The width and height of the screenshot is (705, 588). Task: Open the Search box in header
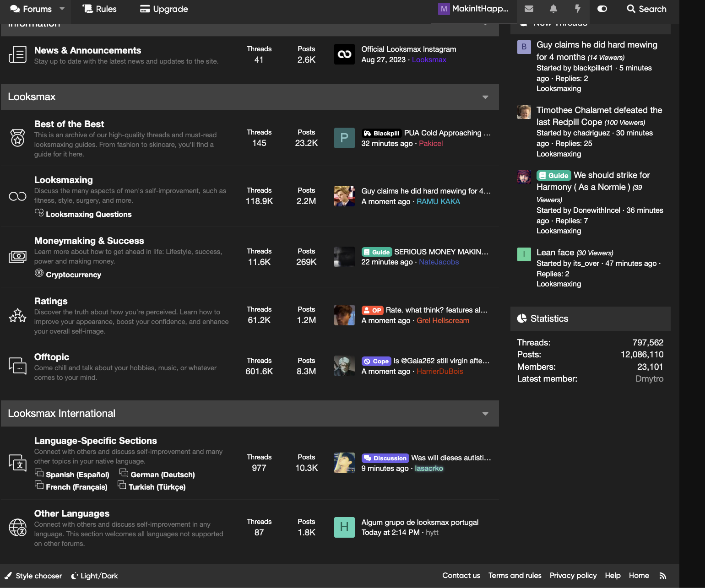(x=646, y=9)
